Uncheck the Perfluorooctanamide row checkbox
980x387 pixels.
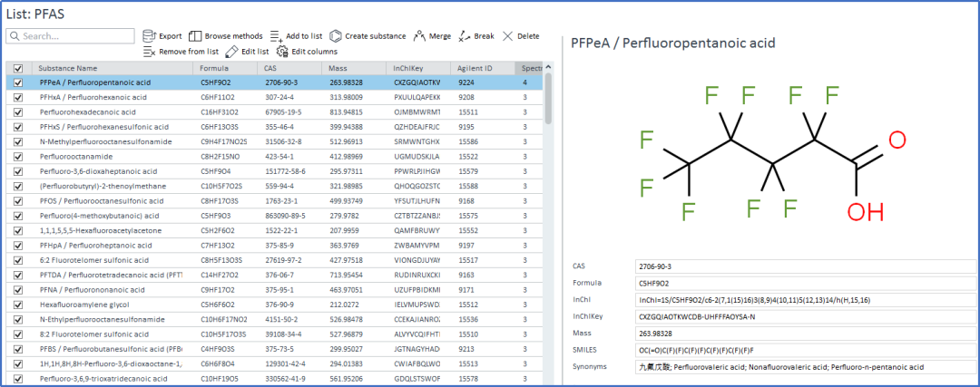tap(18, 156)
